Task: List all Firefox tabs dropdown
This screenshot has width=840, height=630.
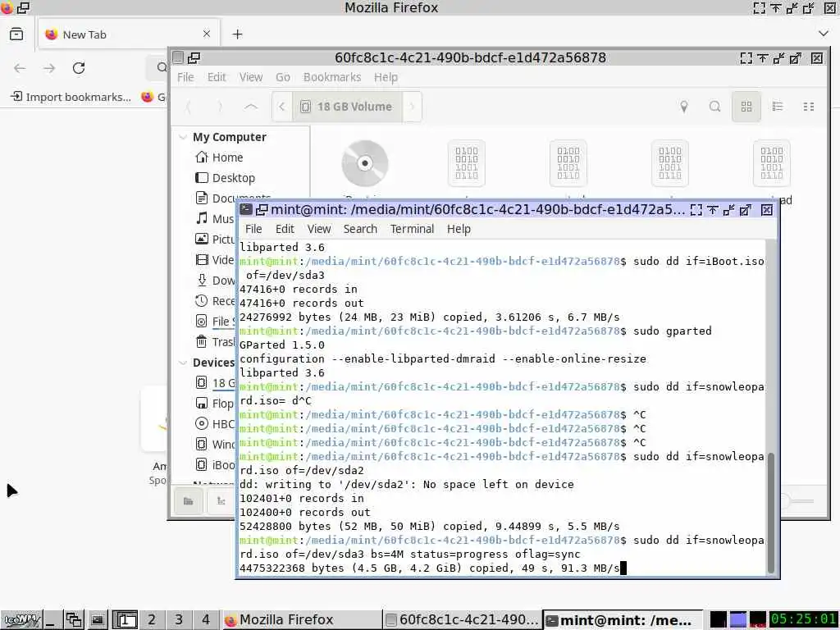Action: pos(824,34)
